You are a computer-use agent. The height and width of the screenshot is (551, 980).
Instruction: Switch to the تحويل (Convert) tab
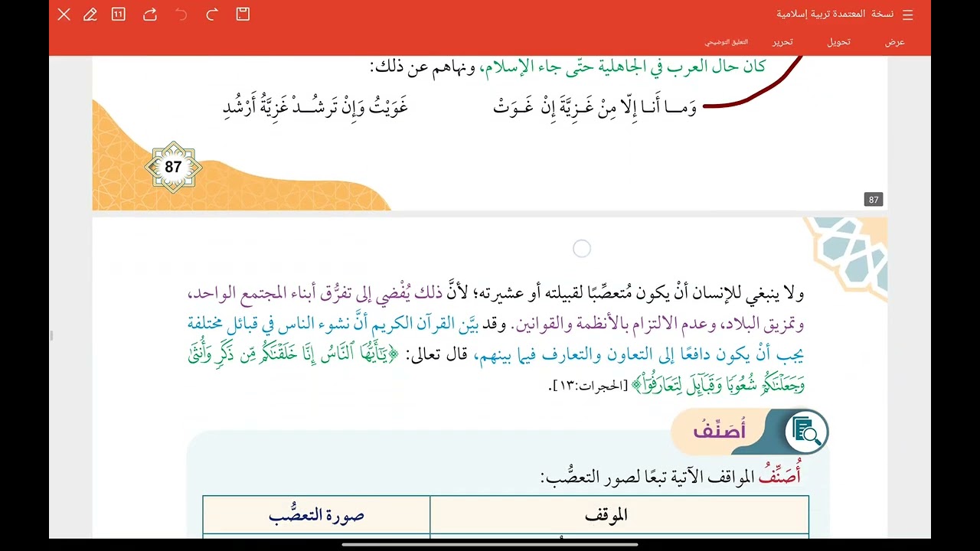[838, 42]
